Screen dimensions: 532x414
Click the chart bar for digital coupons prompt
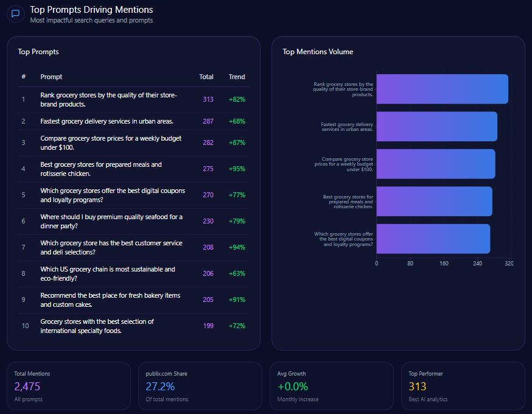(433, 239)
